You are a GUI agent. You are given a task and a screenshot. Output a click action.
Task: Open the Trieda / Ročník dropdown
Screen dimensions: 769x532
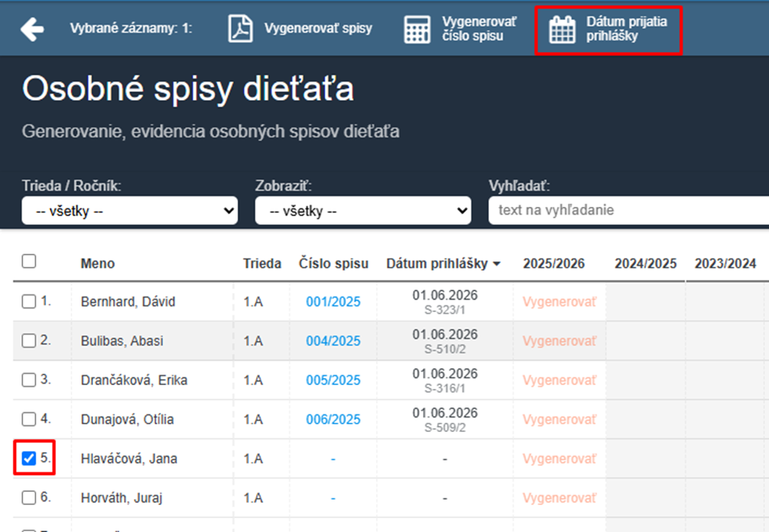click(x=130, y=211)
